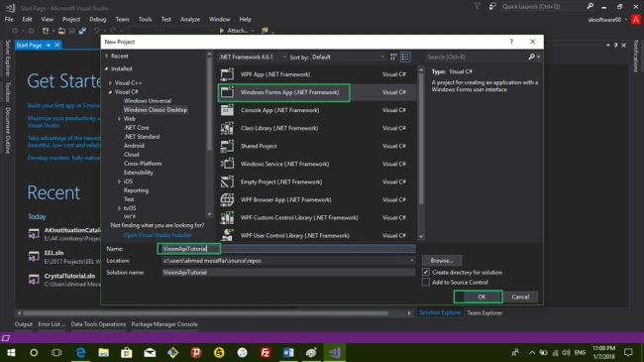This screenshot has height=362, width=644.
Task: Click Save All toolbar icon
Action: [82, 31]
